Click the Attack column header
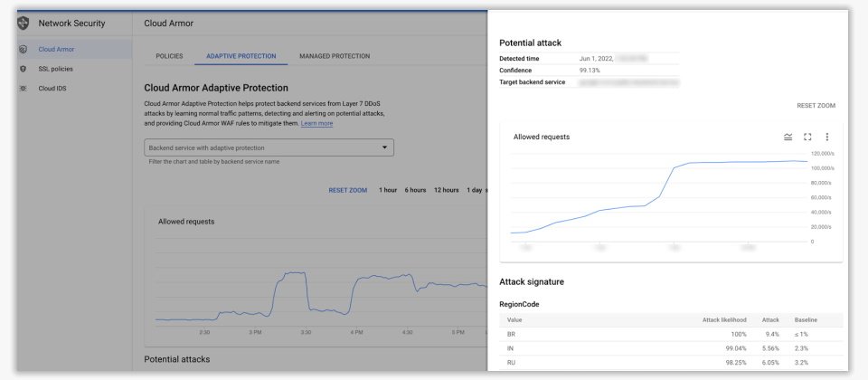Screen dimensions: 868x380 click(770, 320)
